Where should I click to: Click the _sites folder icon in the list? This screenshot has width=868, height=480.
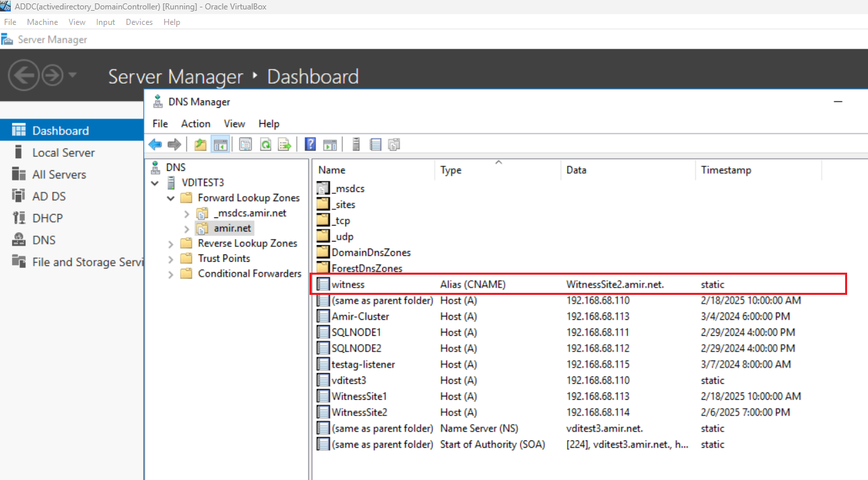pos(323,205)
